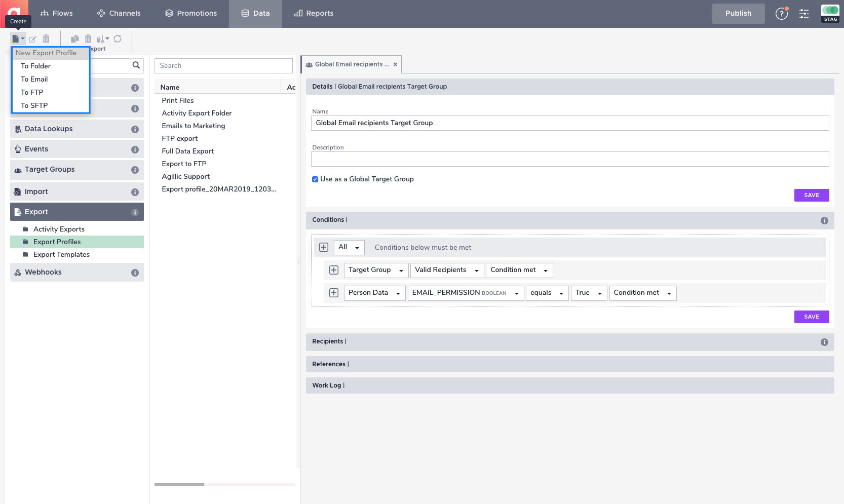Screen dimensions: 844x504
Task: Open the cleanup bucket-and-broom dropdown icon
Action: pos(103,38)
